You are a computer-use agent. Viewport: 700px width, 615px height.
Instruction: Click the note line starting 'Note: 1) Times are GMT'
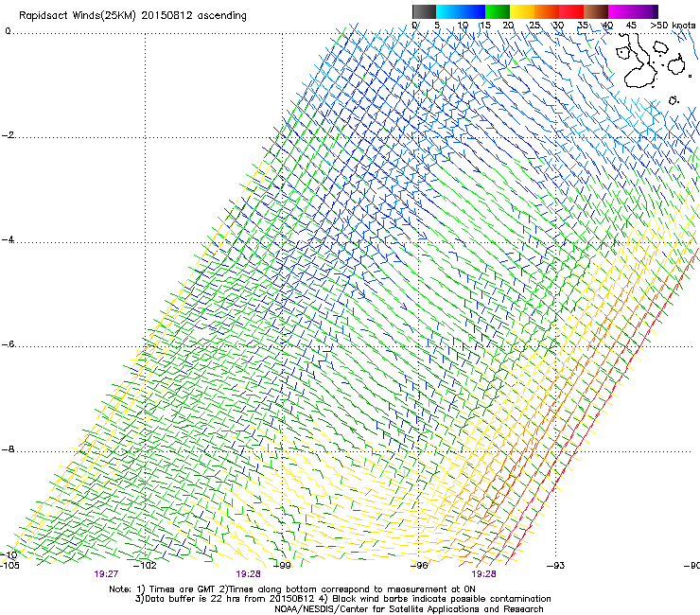tap(292, 589)
